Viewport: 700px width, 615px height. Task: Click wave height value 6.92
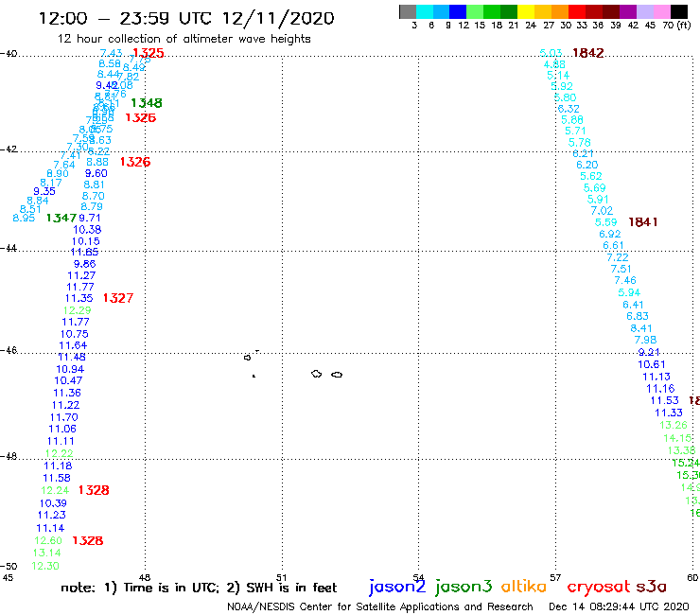click(x=610, y=234)
